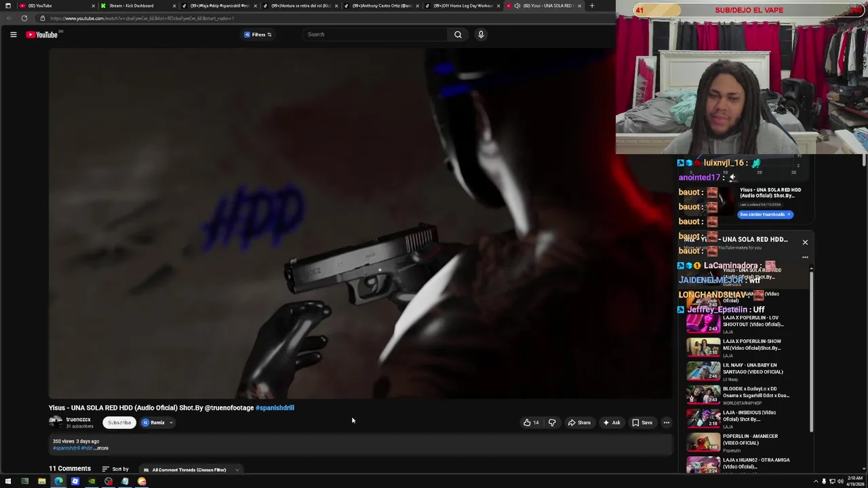Close the Mix playlist panel
The height and width of the screenshot is (488, 868).
[x=805, y=242]
